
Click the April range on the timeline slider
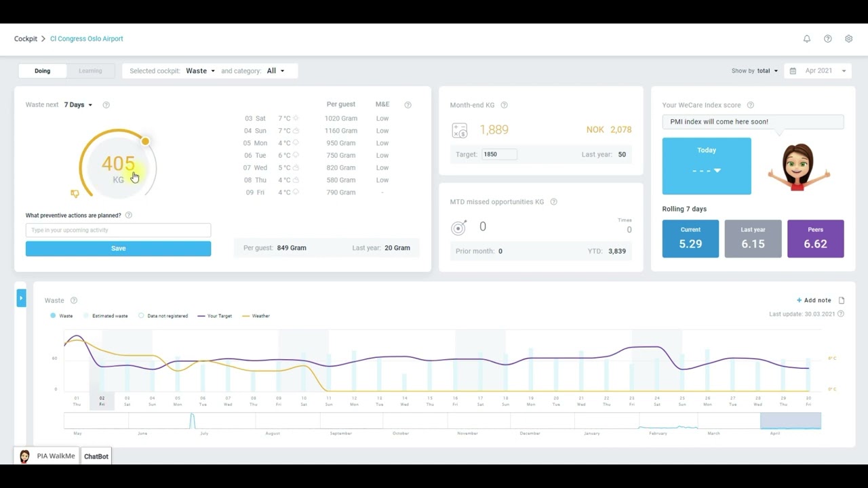[790, 421]
